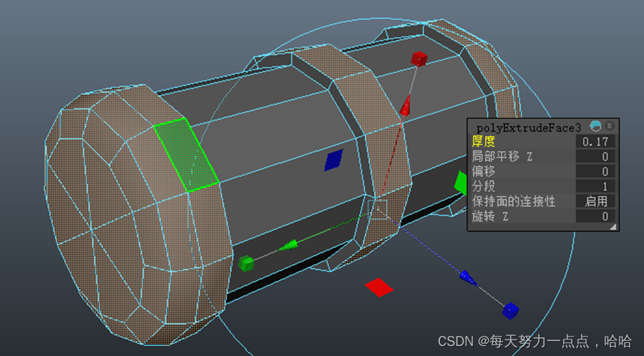
Task: Click the 厚度 value field 0.17
Action: pos(595,142)
